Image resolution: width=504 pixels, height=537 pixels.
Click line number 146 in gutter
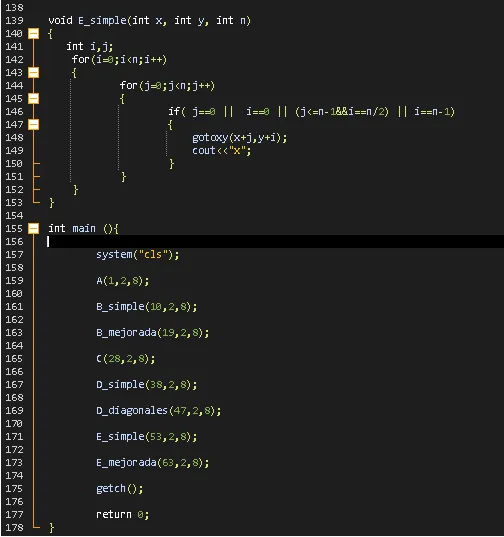(14, 112)
